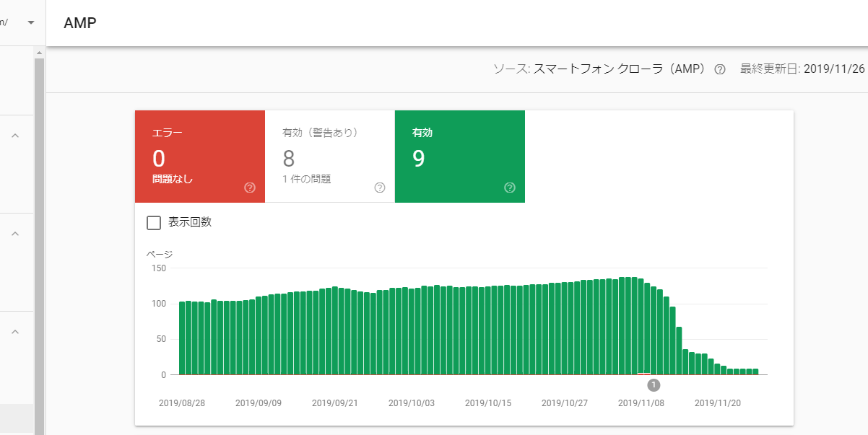Viewport: 868px width, 435px height.
Task: Click the 表示回数 label text
Action: (x=190, y=222)
